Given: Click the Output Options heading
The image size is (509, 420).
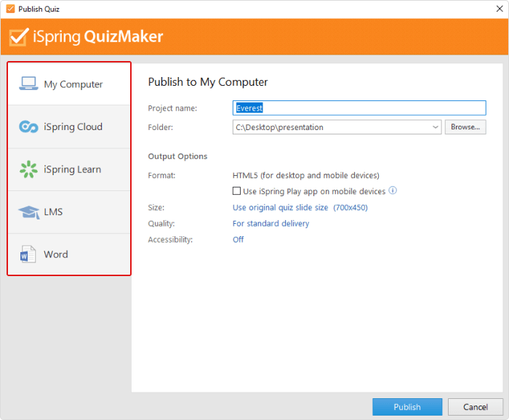Looking at the screenshot, I should pyautogui.click(x=177, y=156).
